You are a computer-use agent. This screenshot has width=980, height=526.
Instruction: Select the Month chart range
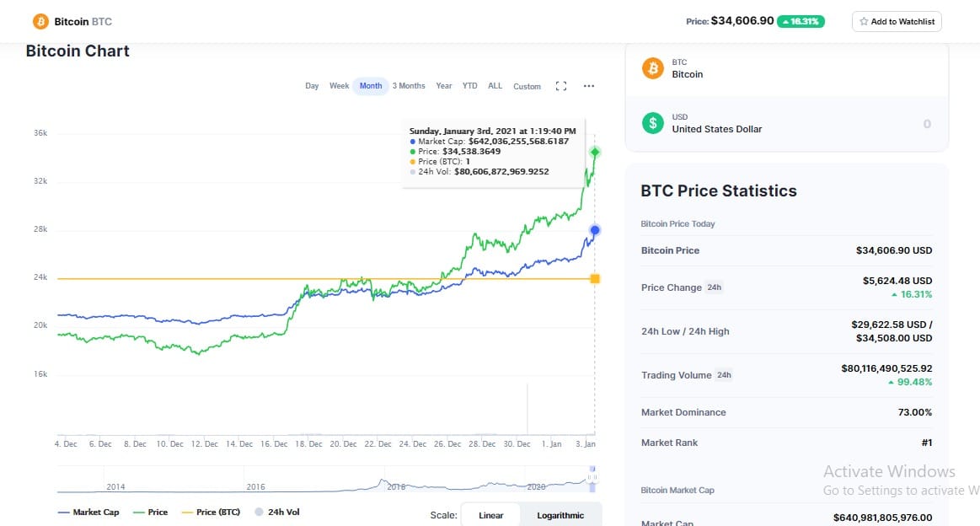pyautogui.click(x=371, y=86)
